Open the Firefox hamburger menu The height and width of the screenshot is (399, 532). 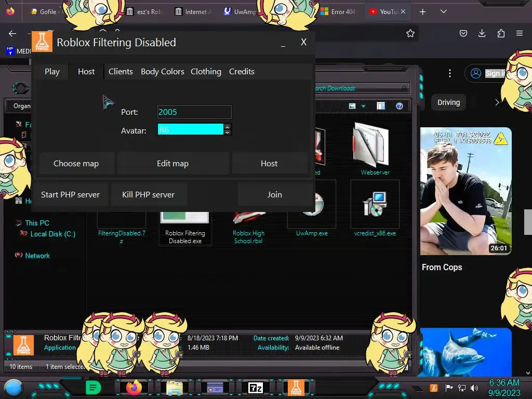click(520, 33)
